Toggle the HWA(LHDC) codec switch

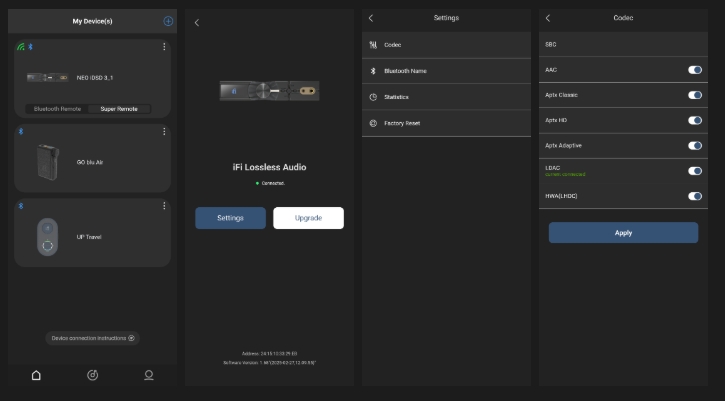click(694, 196)
